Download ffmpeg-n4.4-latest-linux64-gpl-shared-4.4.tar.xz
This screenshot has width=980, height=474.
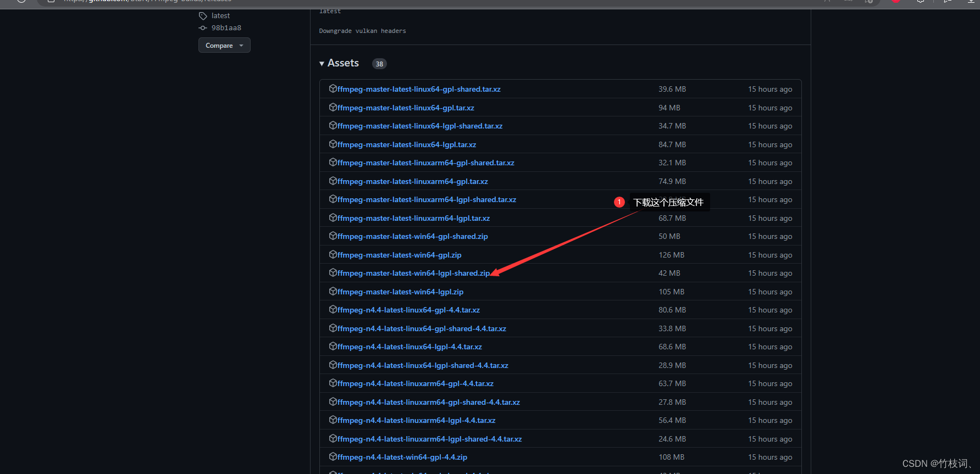tap(422, 328)
